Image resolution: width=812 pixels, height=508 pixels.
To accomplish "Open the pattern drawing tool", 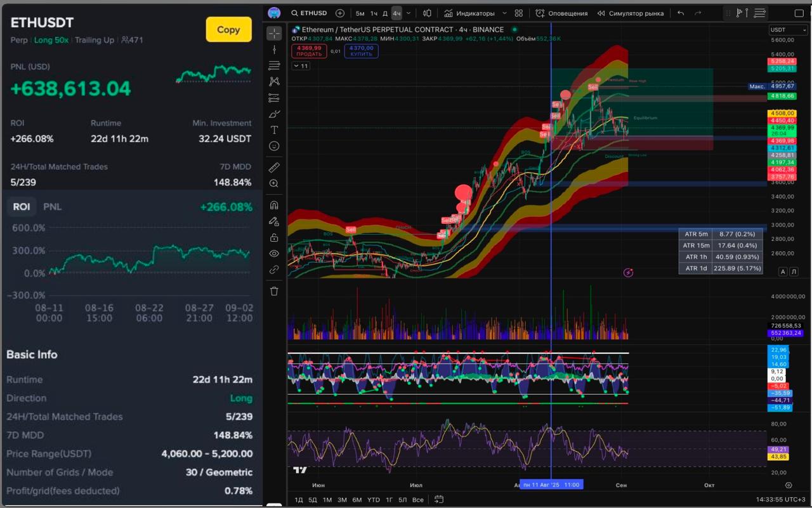I will point(274,81).
